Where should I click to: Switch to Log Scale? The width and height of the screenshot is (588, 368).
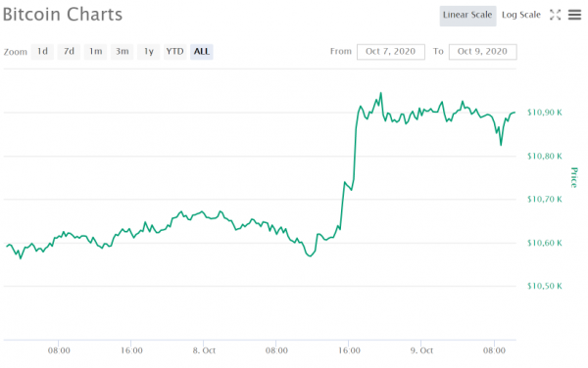521,15
